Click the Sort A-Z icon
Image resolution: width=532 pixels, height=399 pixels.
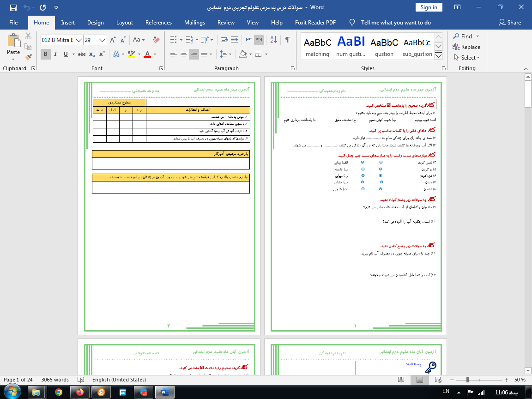click(x=273, y=40)
